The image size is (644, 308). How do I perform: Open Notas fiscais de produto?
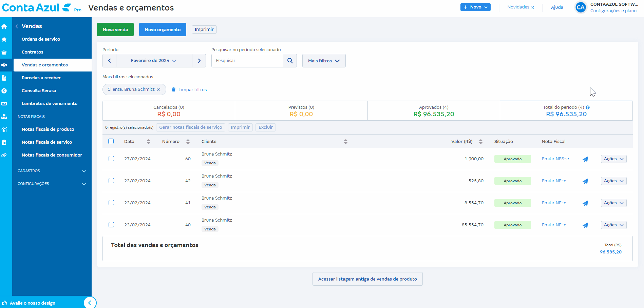(48, 129)
